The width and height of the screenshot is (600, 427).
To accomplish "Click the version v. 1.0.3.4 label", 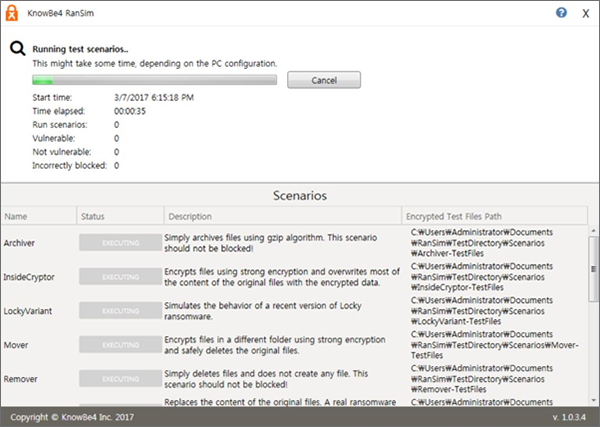I will point(569,417).
